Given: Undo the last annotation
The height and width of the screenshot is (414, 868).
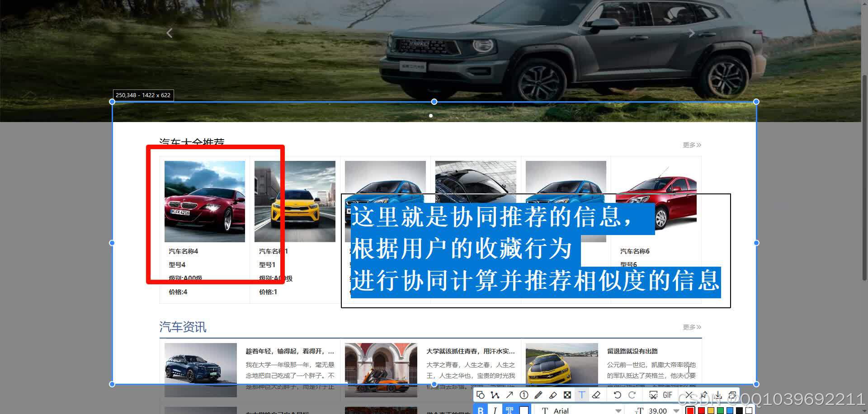Looking at the screenshot, I should [618, 395].
